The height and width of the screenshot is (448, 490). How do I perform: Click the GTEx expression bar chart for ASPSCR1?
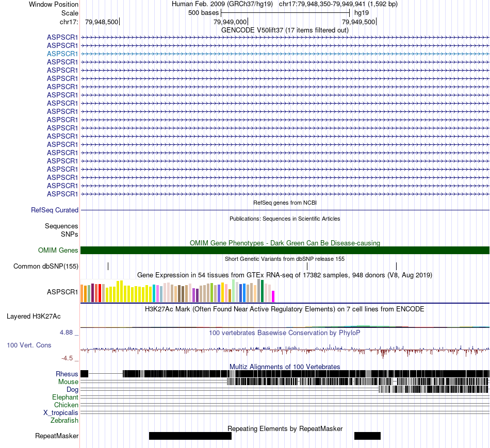(x=177, y=291)
